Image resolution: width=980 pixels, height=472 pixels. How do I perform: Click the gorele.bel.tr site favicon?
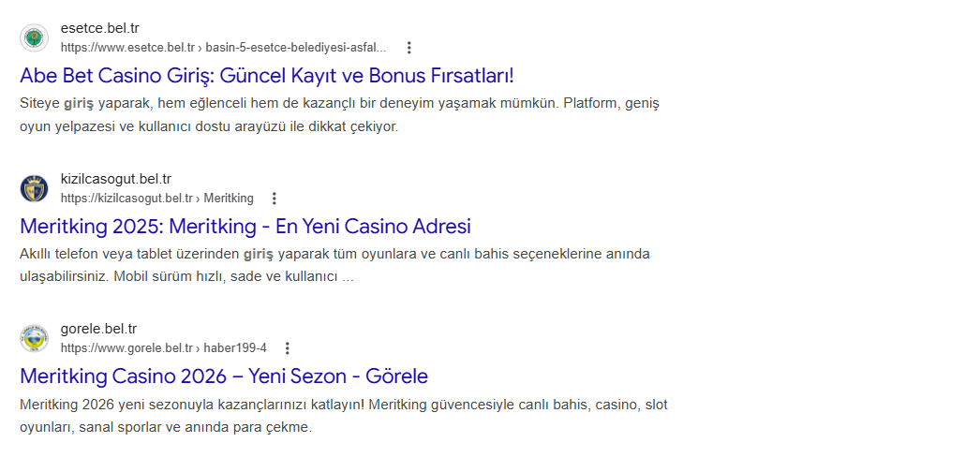click(x=34, y=338)
